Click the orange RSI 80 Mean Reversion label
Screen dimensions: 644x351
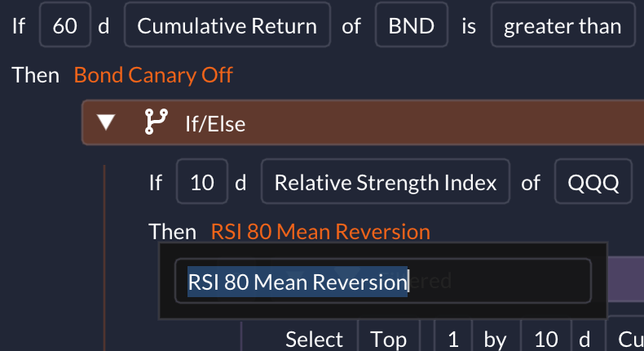tap(320, 232)
